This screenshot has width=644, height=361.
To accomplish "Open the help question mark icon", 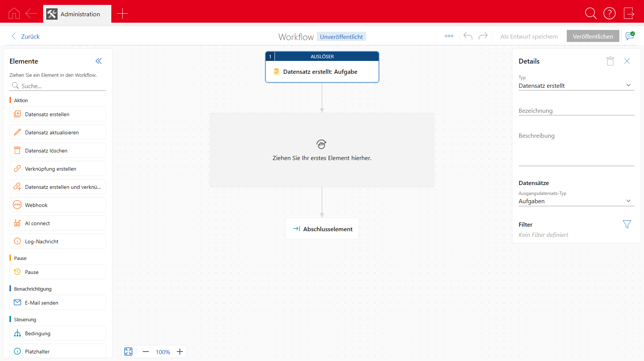I will click(x=609, y=14).
